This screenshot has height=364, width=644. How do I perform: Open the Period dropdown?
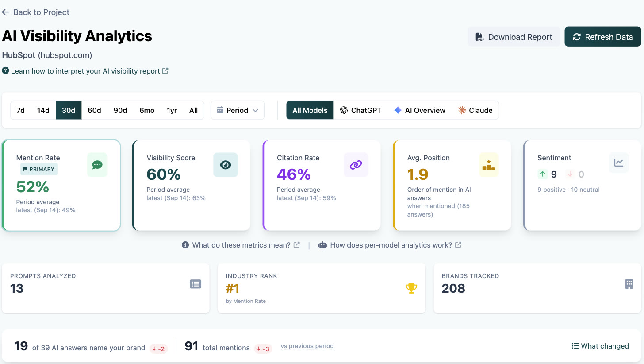(x=238, y=110)
